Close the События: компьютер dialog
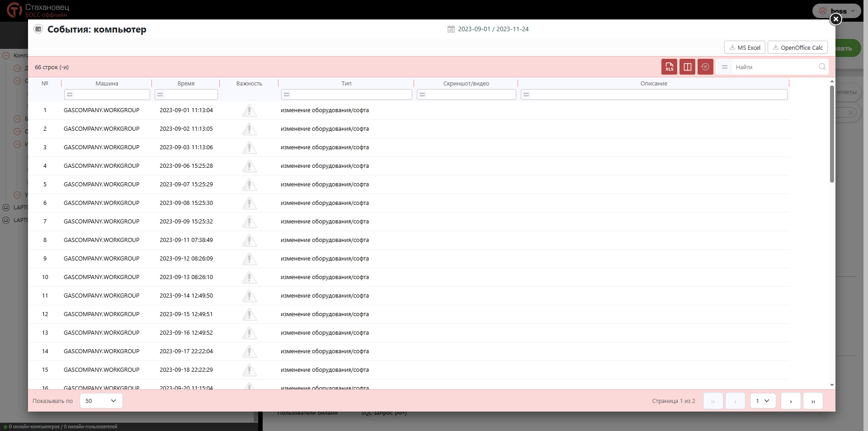Image resolution: width=868 pixels, height=431 pixels. tap(835, 19)
